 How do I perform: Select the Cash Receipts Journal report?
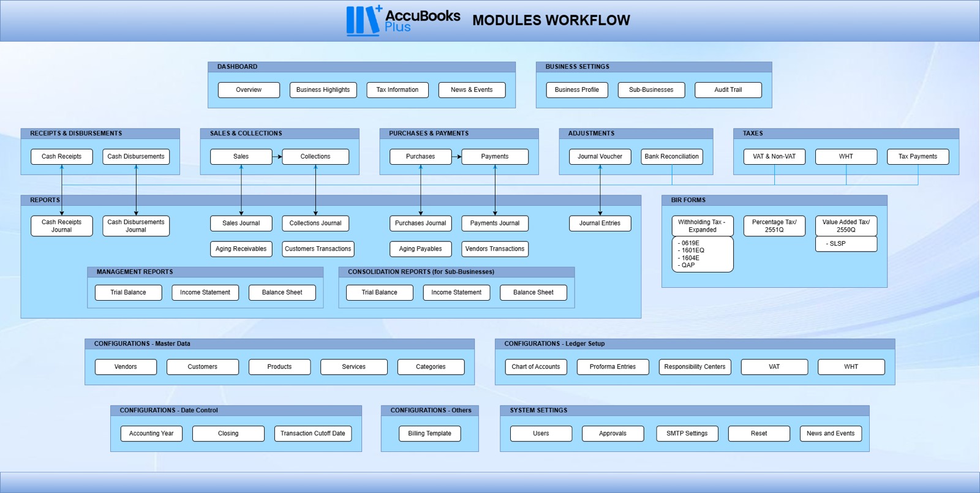click(62, 226)
